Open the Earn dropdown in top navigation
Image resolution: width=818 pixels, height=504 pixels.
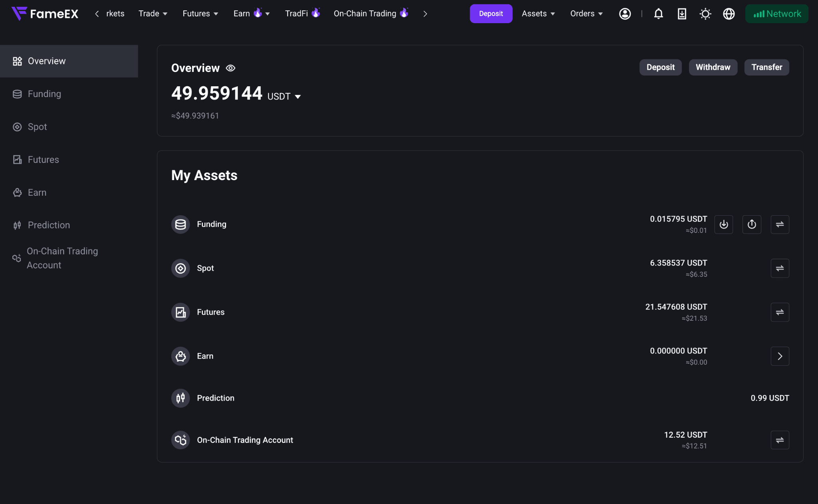point(252,14)
